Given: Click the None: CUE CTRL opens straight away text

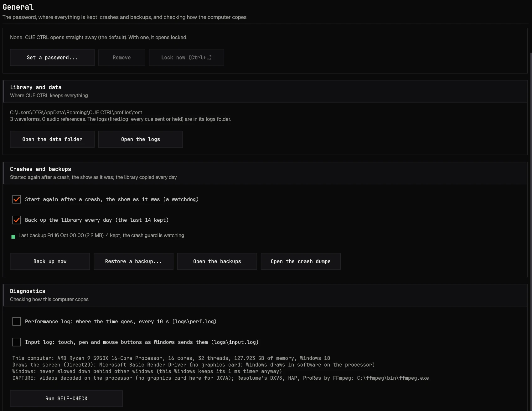Looking at the screenshot, I should click(x=99, y=38).
